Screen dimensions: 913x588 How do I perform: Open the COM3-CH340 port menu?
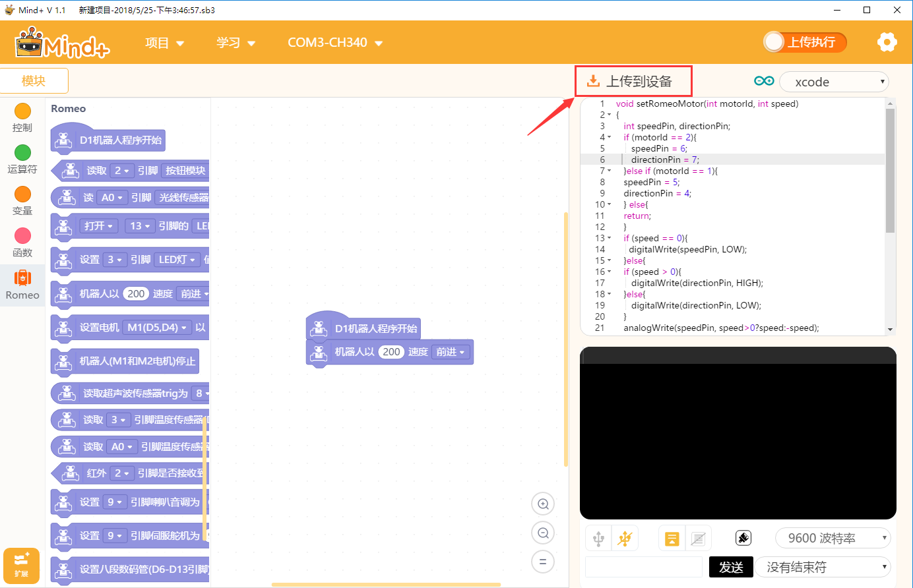coord(335,43)
